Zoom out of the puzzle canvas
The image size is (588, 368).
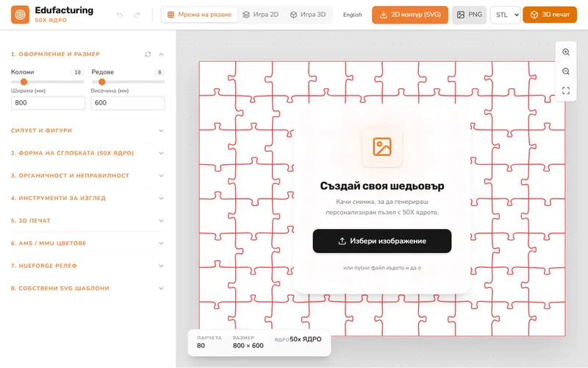point(566,71)
